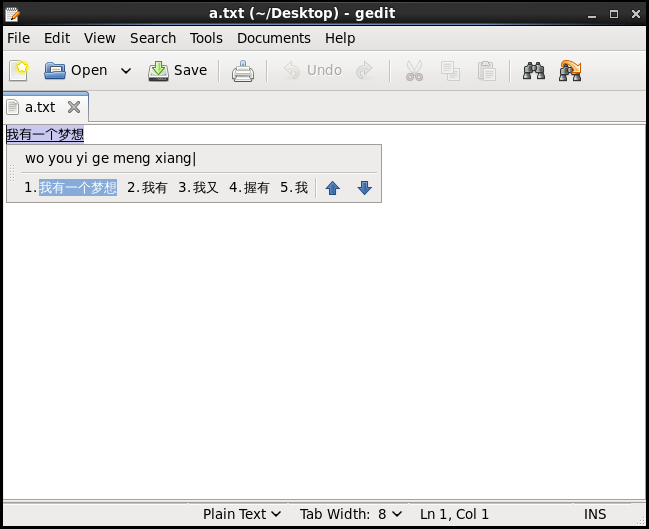The height and width of the screenshot is (529, 649).
Task: Create a new document with the toolbar icon
Action: pyautogui.click(x=19, y=70)
